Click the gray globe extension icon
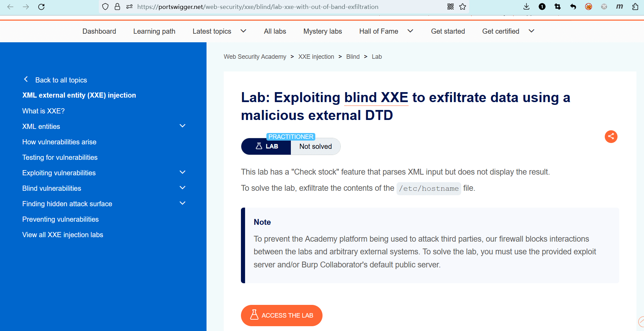The width and height of the screenshot is (644, 331). click(604, 7)
